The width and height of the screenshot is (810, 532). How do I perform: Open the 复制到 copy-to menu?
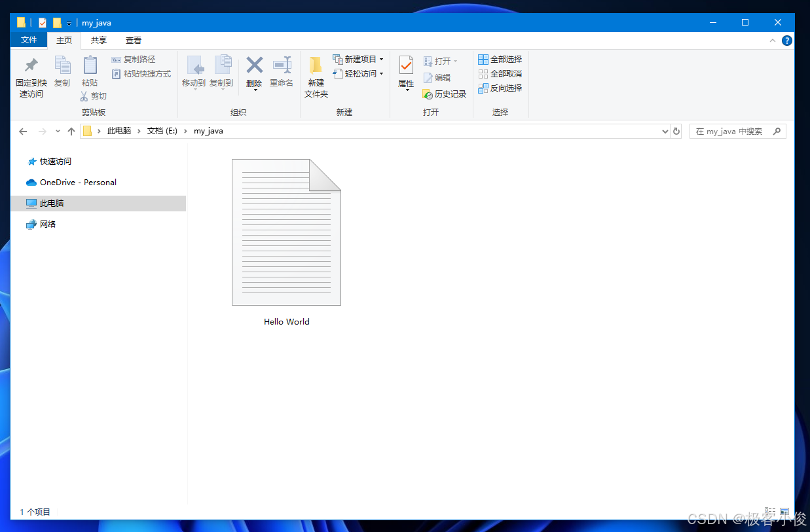221,73
